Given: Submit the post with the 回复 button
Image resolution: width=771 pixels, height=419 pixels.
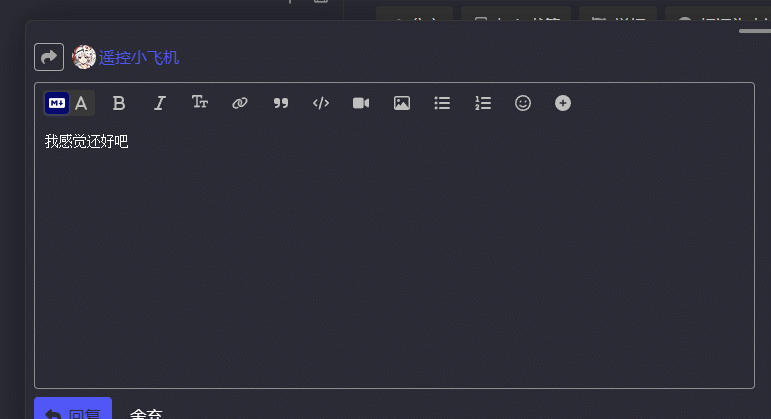Looking at the screenshot, I should pos(73,410).
